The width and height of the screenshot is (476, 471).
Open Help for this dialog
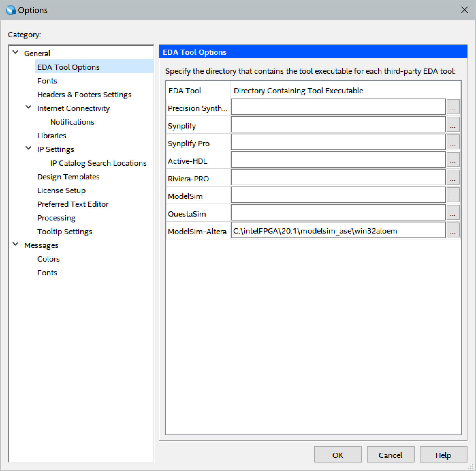coord(443,454)
